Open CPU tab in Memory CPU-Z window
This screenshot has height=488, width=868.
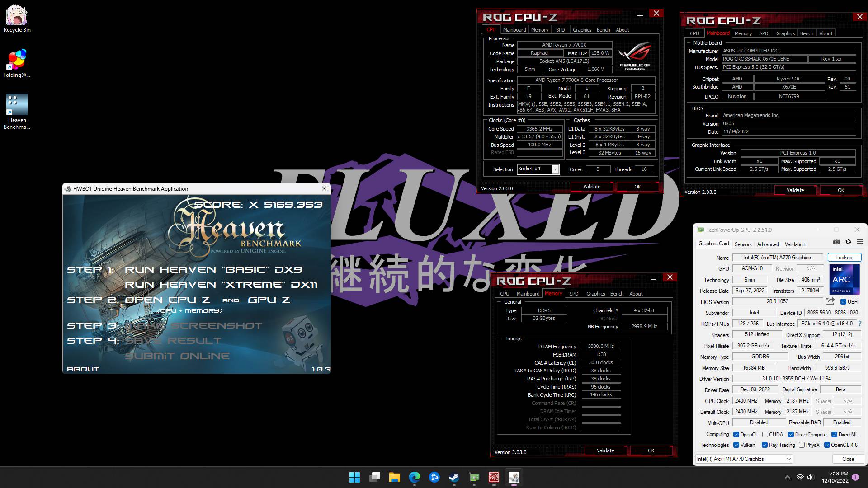pyautogui.click(x=505, y=294)
